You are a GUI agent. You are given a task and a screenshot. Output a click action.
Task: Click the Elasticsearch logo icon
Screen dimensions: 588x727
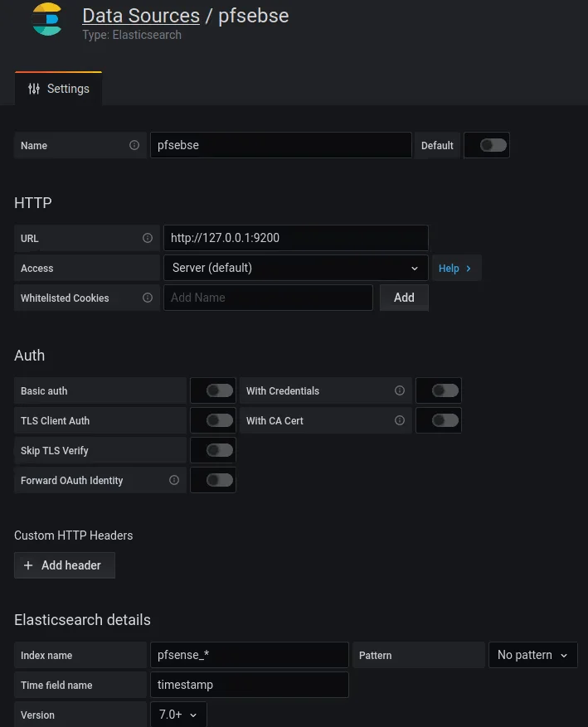(x=46, y=20)
